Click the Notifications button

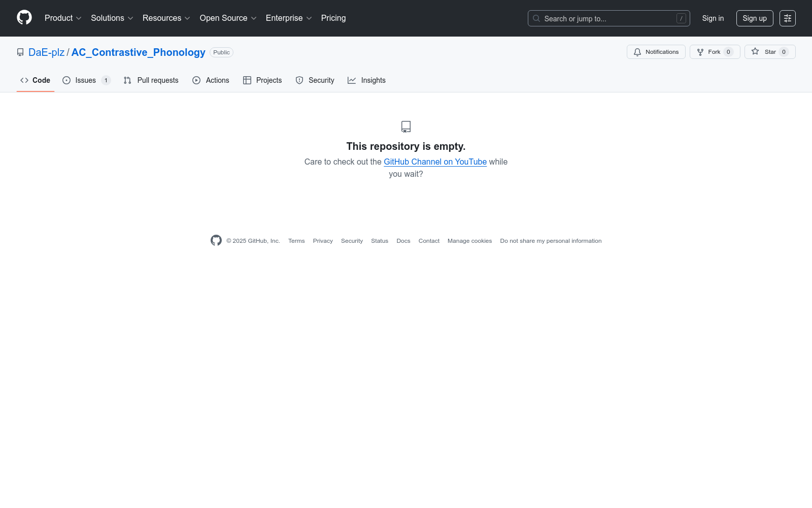click(x=656, y=52)
